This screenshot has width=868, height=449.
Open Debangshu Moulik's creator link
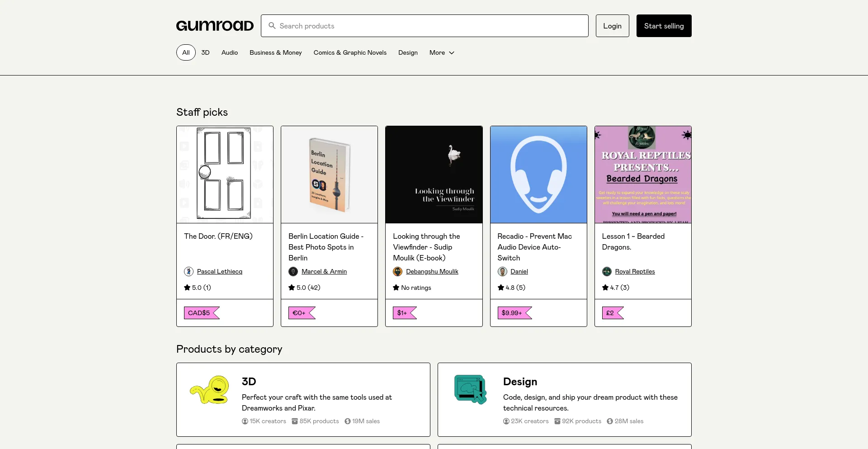click(432, 271)
